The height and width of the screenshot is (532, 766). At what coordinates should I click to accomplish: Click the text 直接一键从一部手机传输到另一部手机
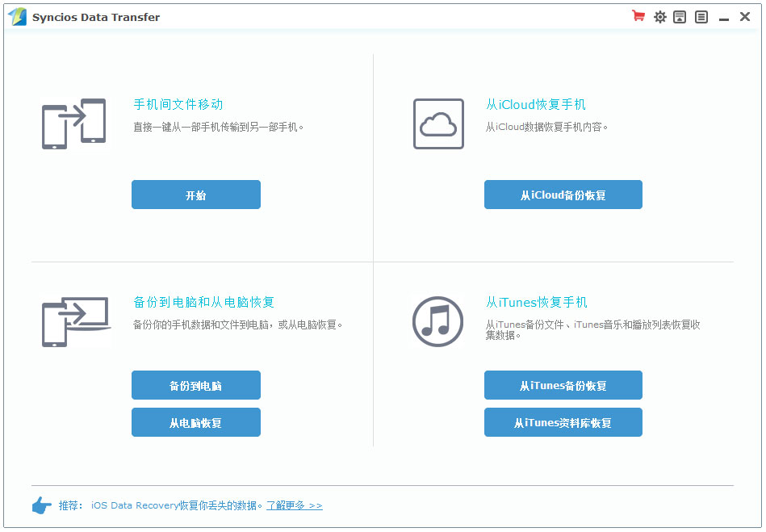pyautogui.click(x=219, y=127)
